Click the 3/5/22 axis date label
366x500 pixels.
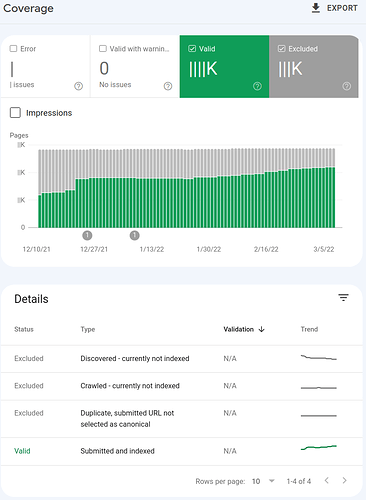coord(323,249)
